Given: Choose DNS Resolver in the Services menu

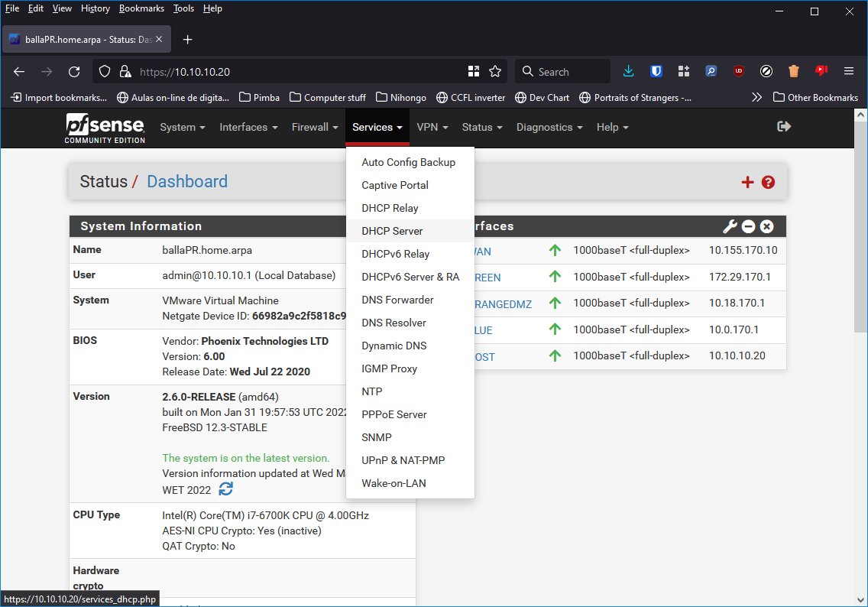Looking at the screenshot, I should pos(394,323).
